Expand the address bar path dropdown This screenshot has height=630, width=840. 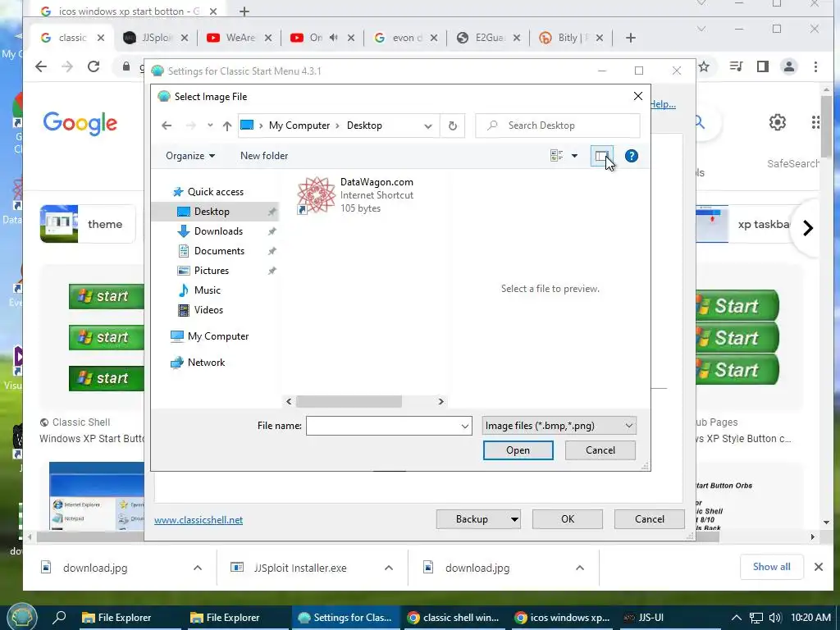point(428,126)
